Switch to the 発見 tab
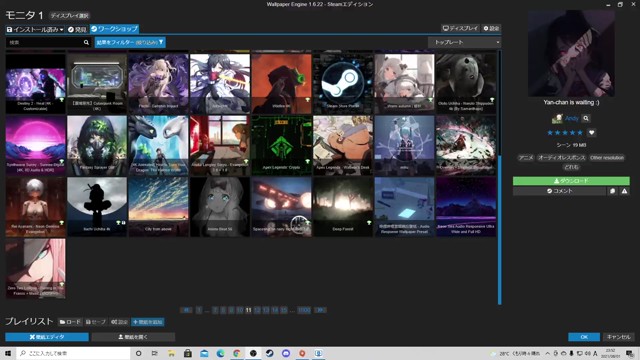 click(77, 29)
